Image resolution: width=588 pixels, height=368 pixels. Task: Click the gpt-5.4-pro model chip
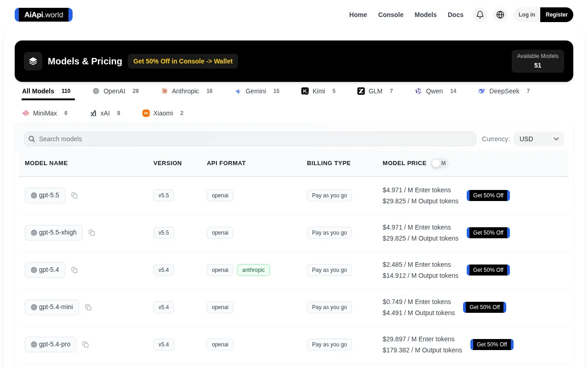51,345
